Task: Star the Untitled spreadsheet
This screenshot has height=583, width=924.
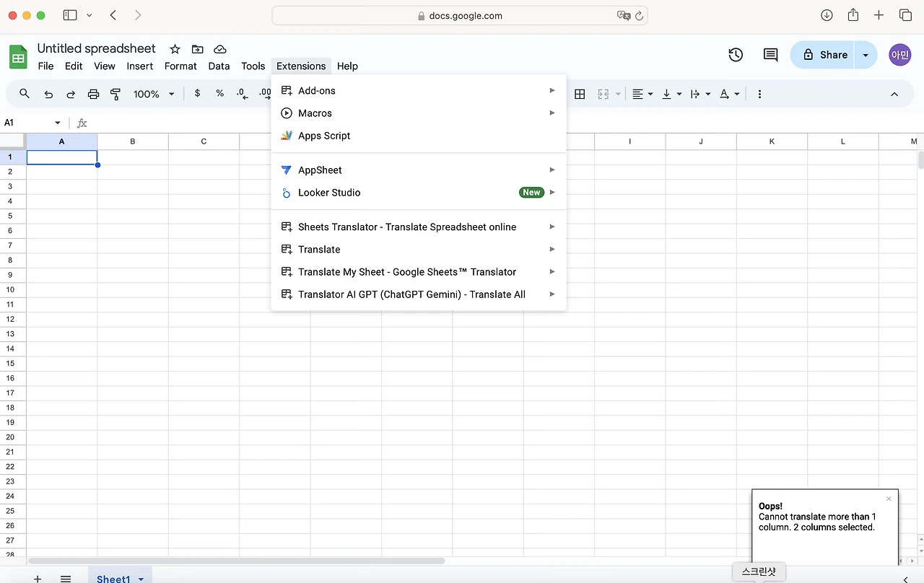Action: [x=175, y=49]
